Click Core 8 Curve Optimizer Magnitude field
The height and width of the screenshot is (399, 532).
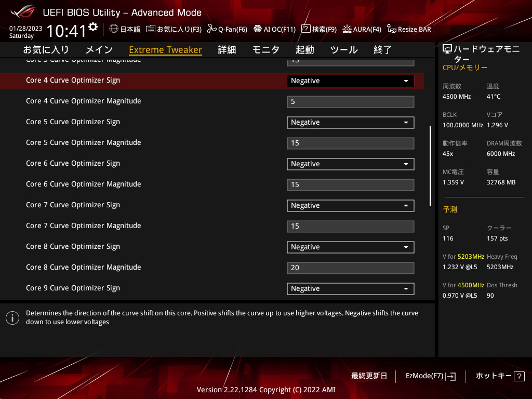(351, 268)
